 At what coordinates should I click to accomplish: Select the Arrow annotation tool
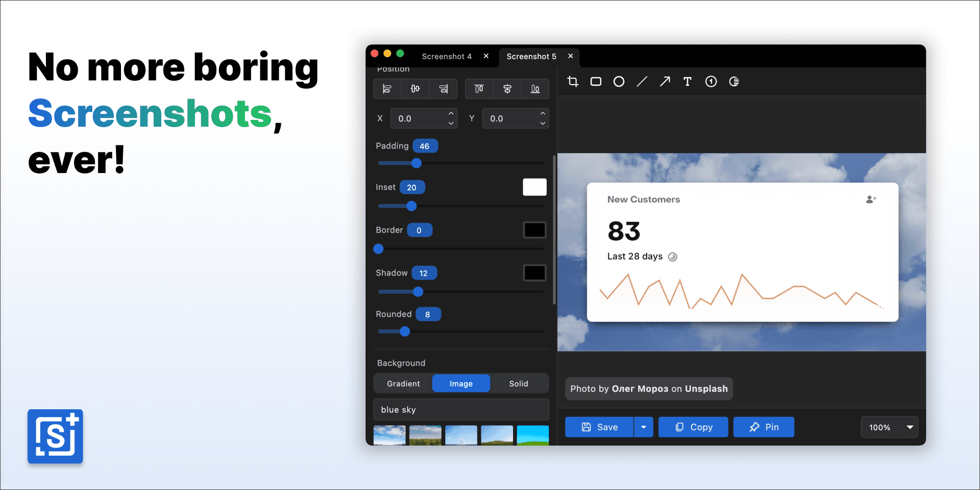pos(665,82)
